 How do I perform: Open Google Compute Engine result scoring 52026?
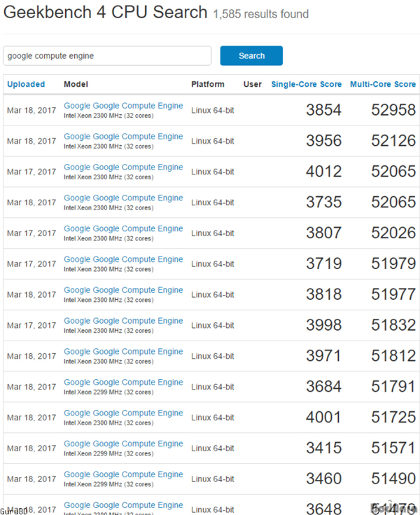pyautogui.click(x=123, y=228)
